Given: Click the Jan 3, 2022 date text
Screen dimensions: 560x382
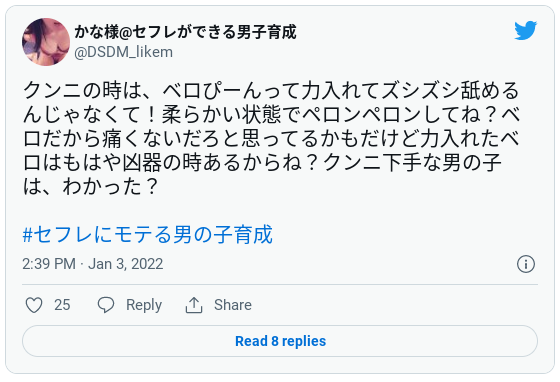Looking at the screenshot, I should click(126, 264).
